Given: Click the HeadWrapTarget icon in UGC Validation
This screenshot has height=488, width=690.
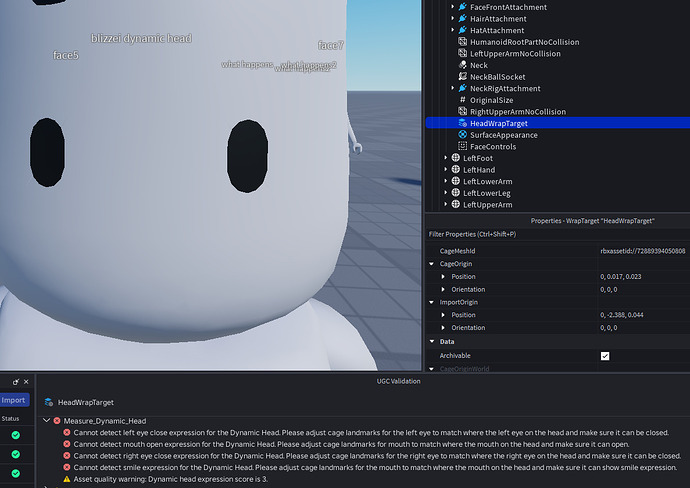Looking at the screenshot, I should point(49,402).
